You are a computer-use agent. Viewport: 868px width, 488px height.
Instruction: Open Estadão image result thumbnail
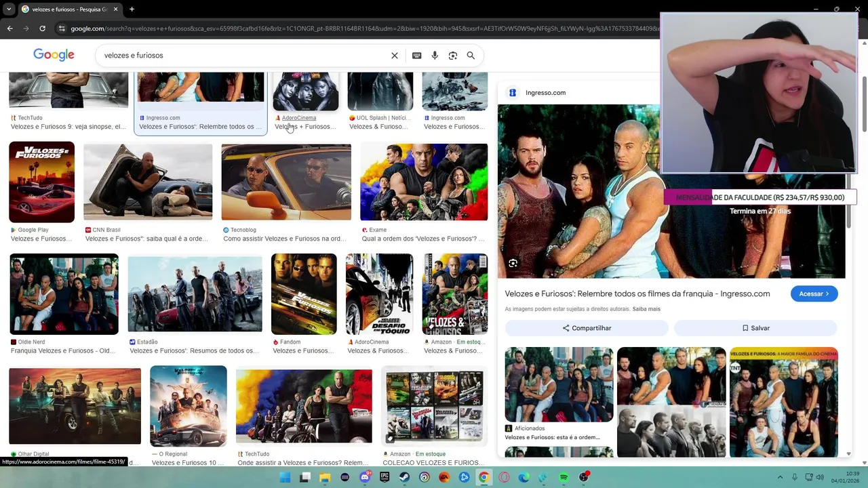195,294
